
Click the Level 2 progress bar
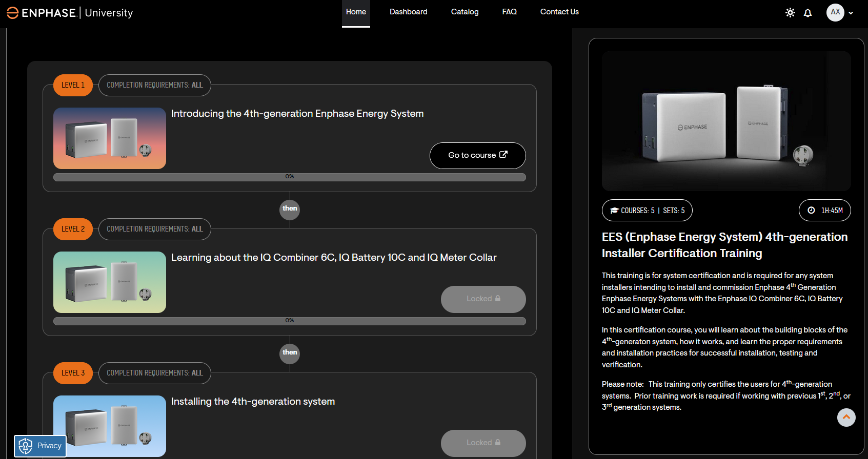[x=290, y=321]
